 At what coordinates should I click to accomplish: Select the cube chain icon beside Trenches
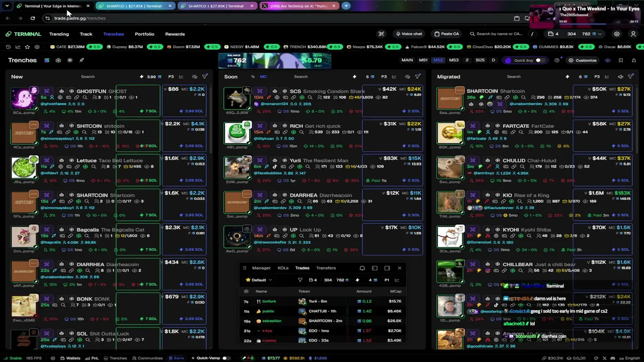click(x=58, y=60)
